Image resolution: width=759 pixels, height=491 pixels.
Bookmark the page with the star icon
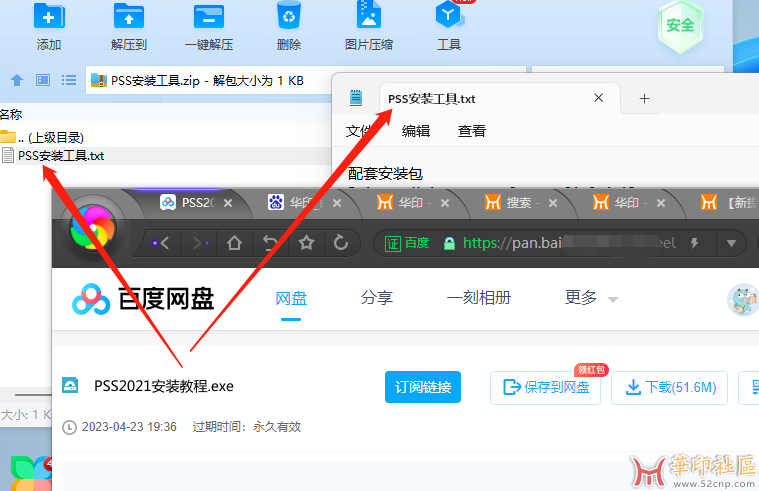pyautogui.click(x=306, y=243)
